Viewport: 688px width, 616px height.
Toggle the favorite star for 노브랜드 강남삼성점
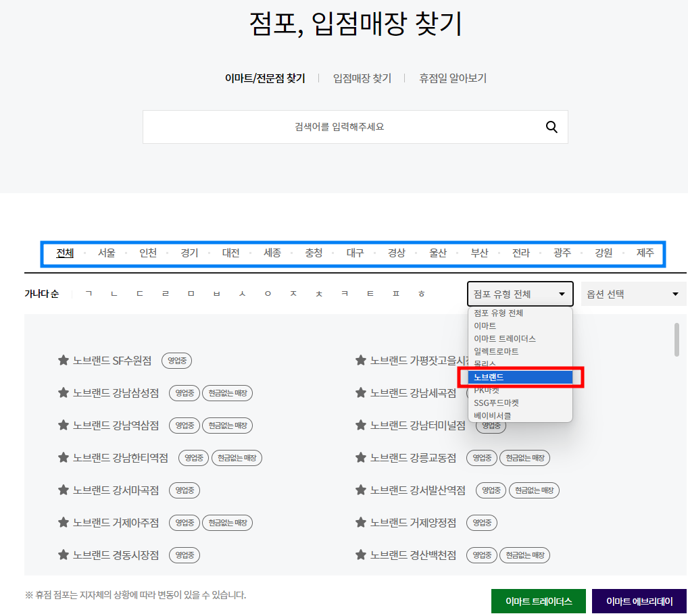point(63,393)
